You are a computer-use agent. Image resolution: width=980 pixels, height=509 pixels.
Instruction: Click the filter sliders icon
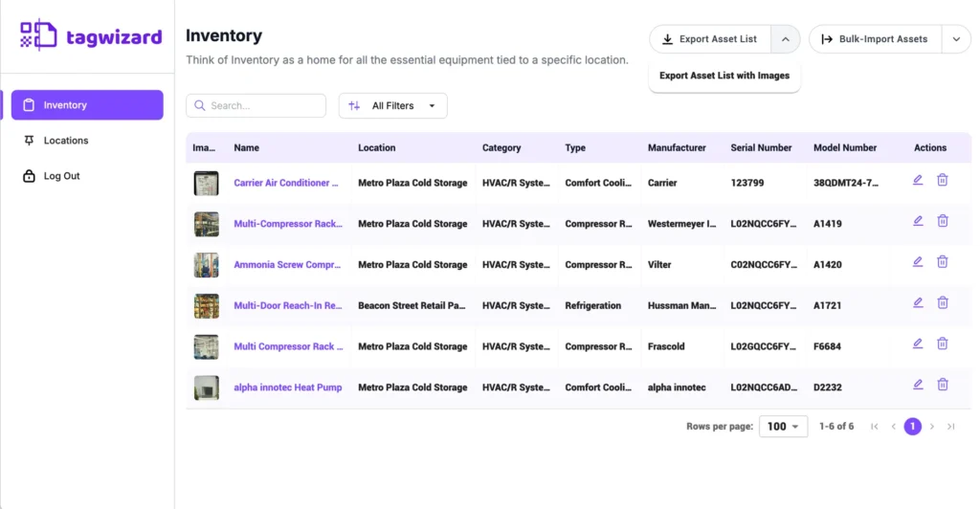(x=354, y=105)
